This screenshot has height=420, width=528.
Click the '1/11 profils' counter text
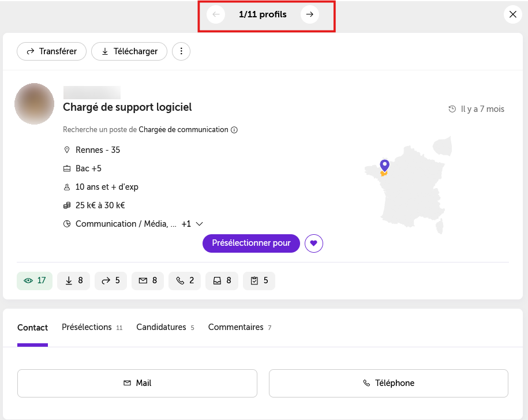point(263,14)
